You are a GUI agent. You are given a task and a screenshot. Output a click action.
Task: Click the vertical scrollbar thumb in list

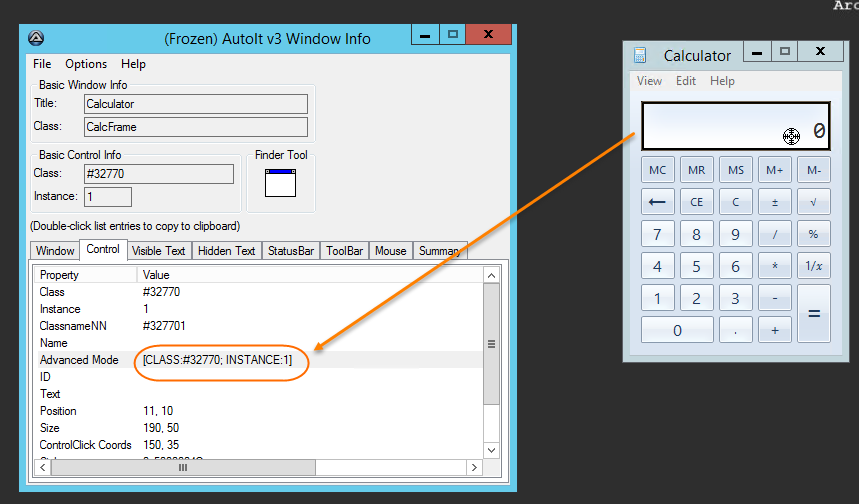pyautogui.click(x=491, y=344)
